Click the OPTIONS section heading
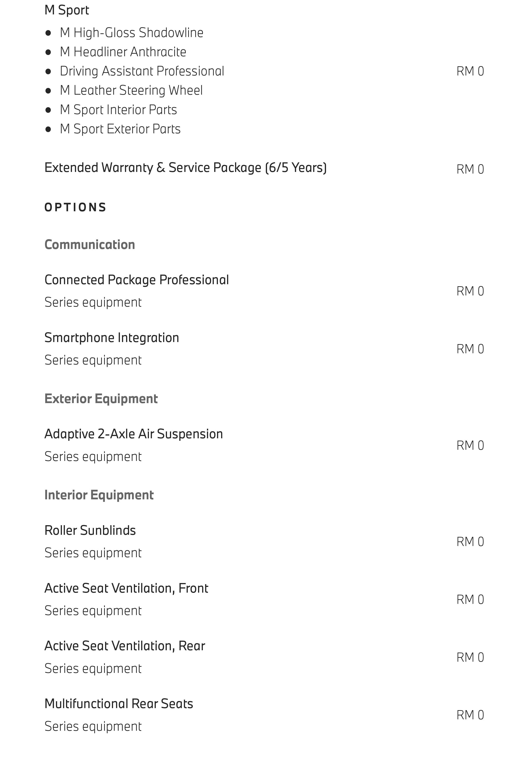 click(x=76, y=207)
